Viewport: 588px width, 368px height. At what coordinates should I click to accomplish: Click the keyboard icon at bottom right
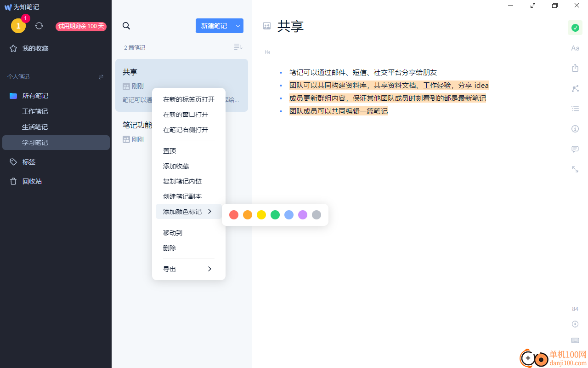(575, 340)
